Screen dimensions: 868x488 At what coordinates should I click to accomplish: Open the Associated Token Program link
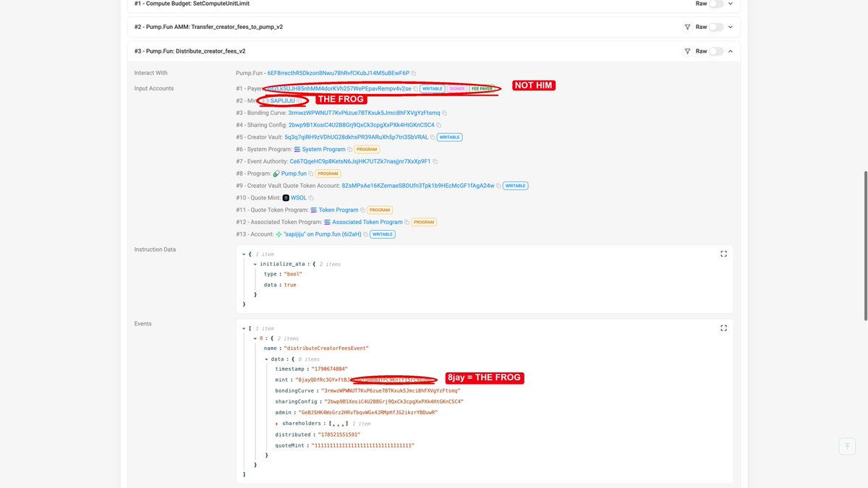pos(367,222)
